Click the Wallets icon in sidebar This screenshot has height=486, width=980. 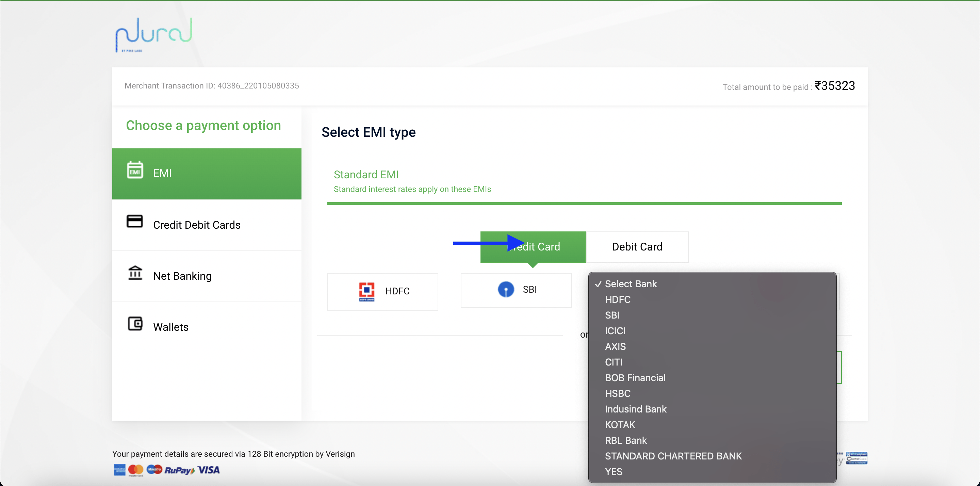point(135,324)
